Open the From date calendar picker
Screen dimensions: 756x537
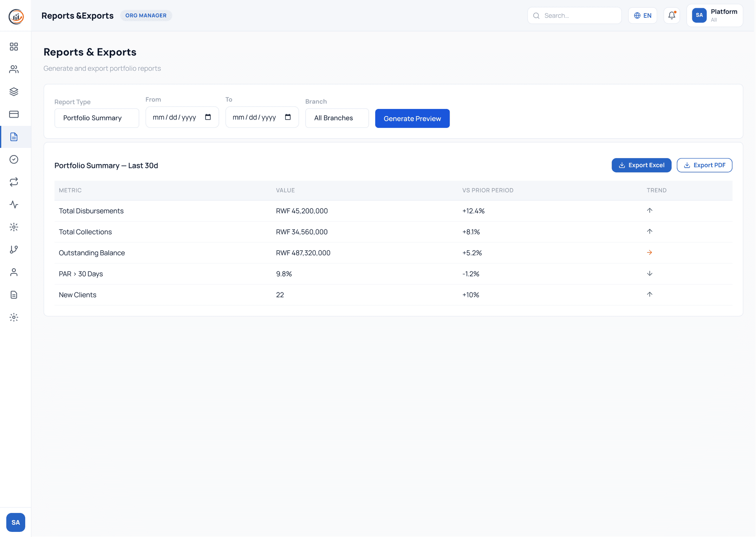pyautogui.click(x=208, y=117)
